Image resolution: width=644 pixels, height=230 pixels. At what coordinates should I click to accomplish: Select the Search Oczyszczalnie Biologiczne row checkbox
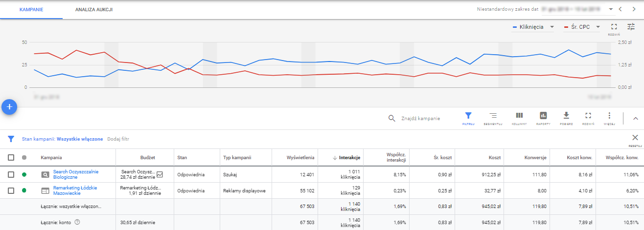(11, 174)
